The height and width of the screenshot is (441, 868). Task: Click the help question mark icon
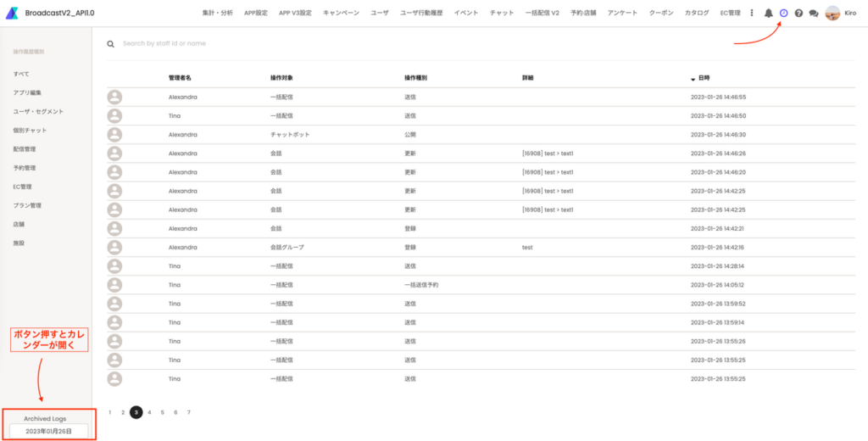click(x=798, y=13)
